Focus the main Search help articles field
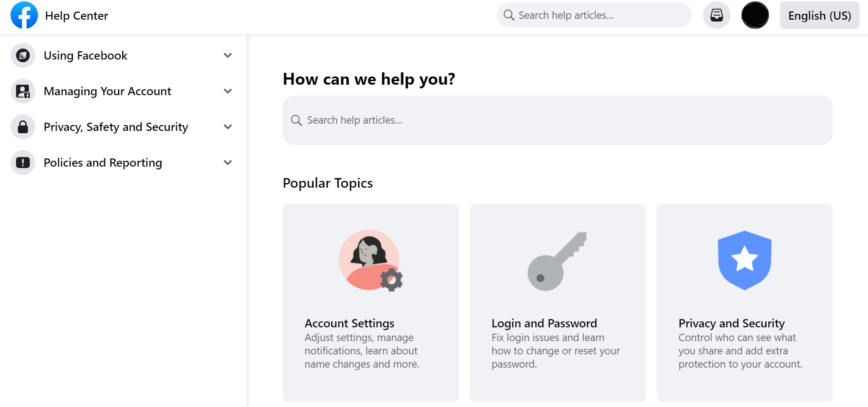Viewport: 868px width, 407px height. (x=558, y=120)
